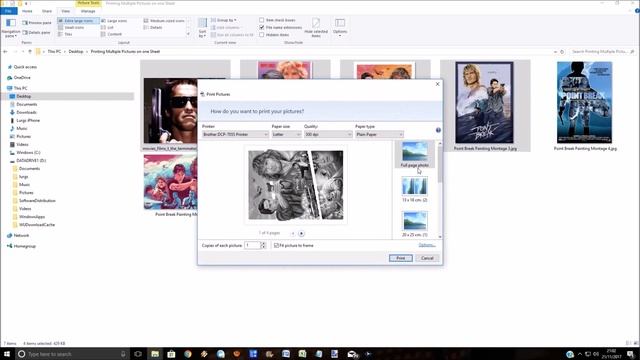The width and height of the screenshot is (640, 360).
Task: Open Microsoft Store from the taskbar
Action: [x=171, y=354]
